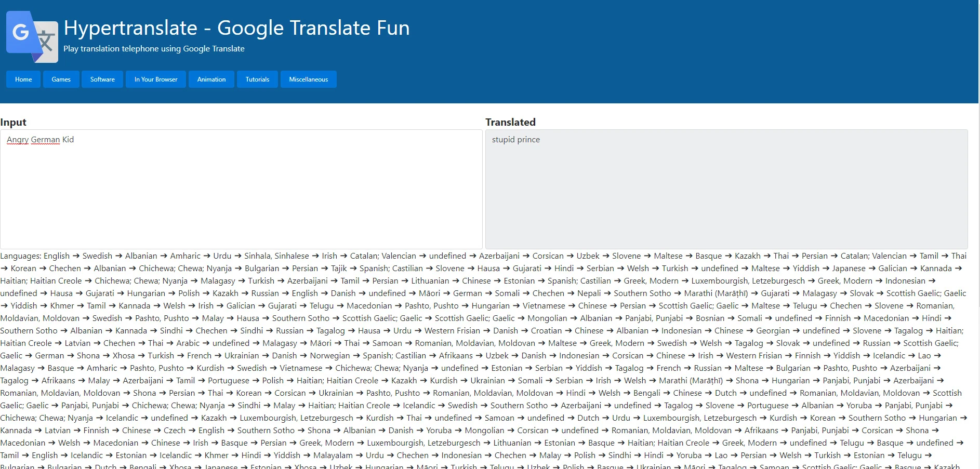Select the 'stupid prince' result text
This screenshot has height=469, width=980.
(x=515, y=139)
